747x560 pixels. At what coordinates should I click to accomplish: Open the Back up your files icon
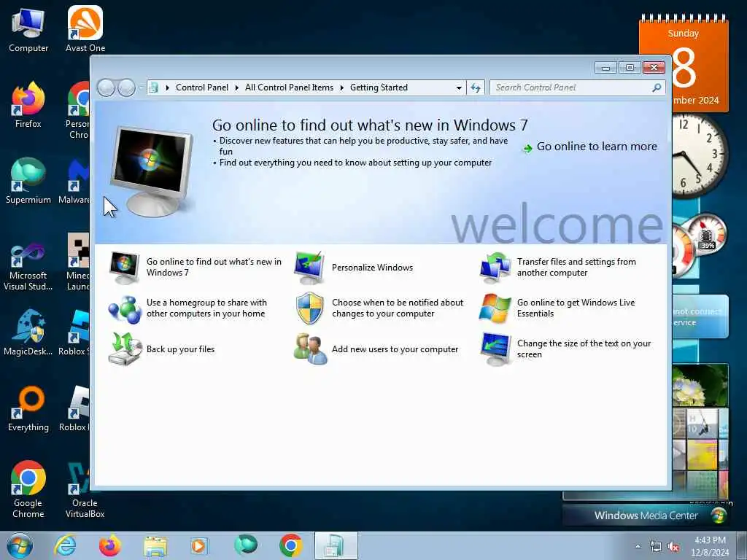click(125, 349)
